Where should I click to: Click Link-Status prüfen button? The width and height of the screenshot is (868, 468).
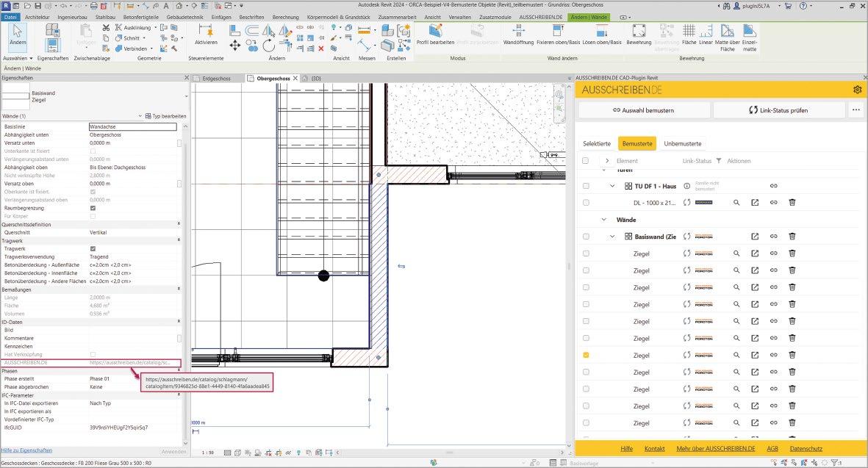[779, 110]
